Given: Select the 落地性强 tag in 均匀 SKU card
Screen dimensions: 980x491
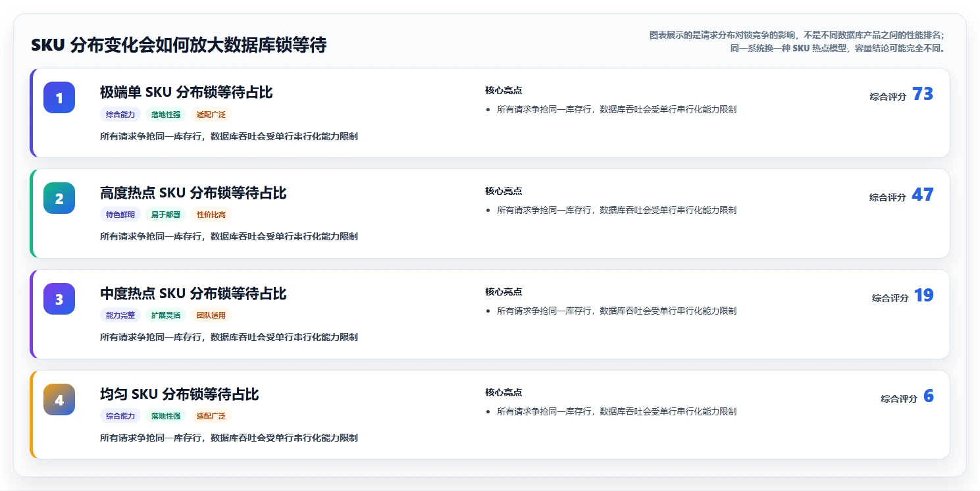Looking at the screenshot, I should point(166,416).
